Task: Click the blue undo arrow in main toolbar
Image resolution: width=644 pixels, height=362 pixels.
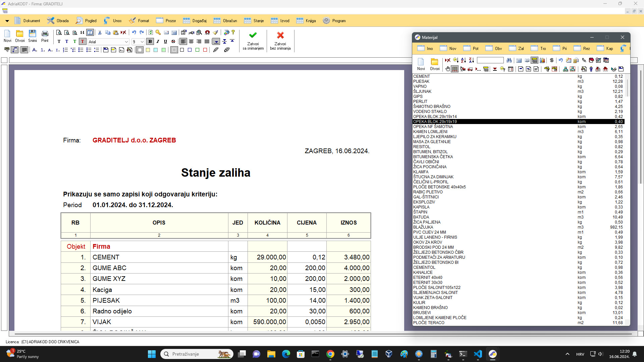Action: point(134,33)
